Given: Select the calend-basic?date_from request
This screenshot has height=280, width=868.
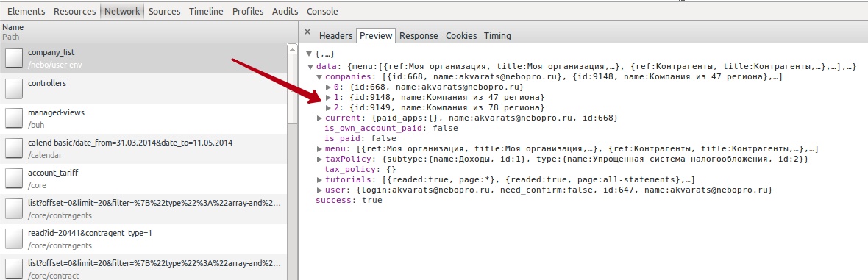Looking at the screenshot, I should [x=143, y=148].
